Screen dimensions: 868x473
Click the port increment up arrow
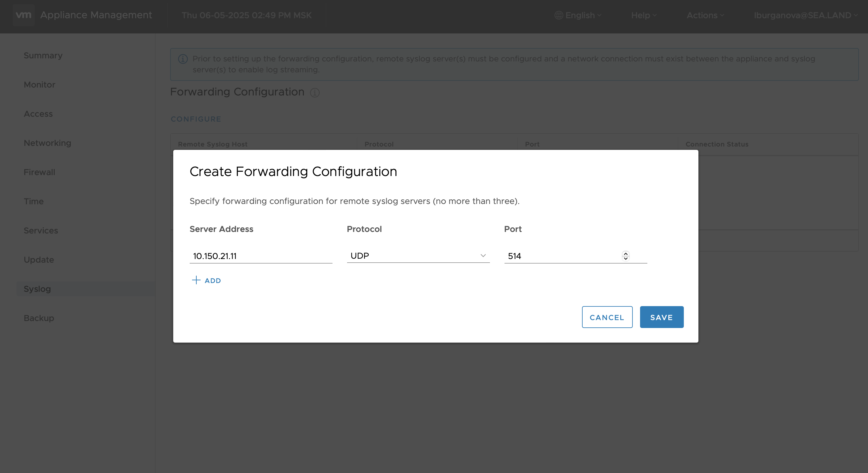click(x=625, y=254)
